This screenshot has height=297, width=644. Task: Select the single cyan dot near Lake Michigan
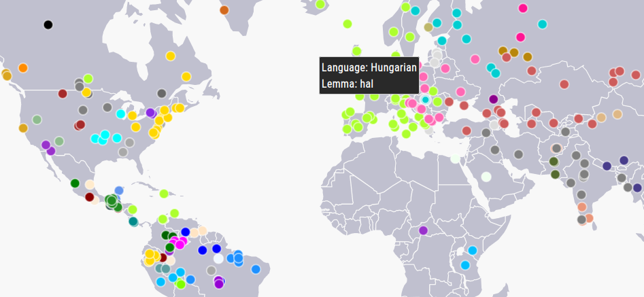pos(121,113)
